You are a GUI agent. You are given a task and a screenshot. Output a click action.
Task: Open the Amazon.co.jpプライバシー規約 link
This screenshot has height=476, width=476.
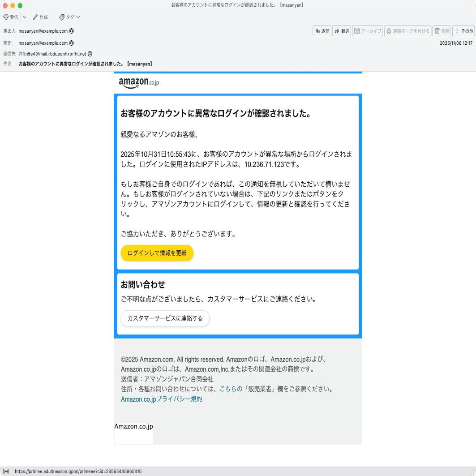161,399
